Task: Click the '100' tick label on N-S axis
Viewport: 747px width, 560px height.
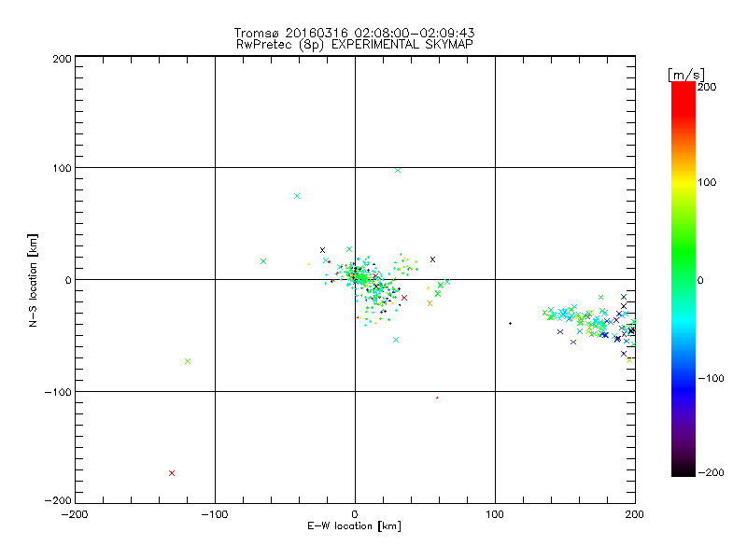Action: (x=62, y=168)
